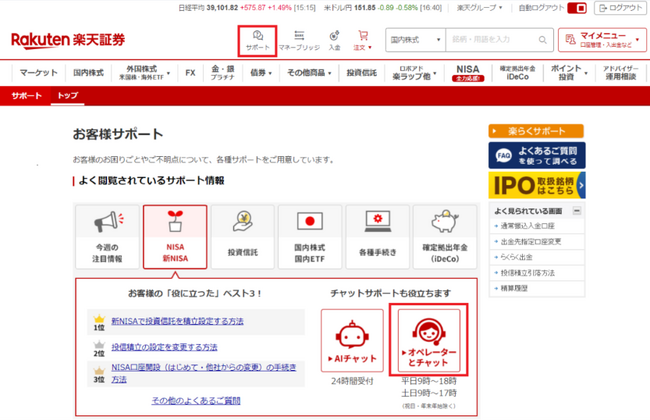Click the ログアウト button
The width and height of the screenshot is (650, 420).
tap(620, 8)
